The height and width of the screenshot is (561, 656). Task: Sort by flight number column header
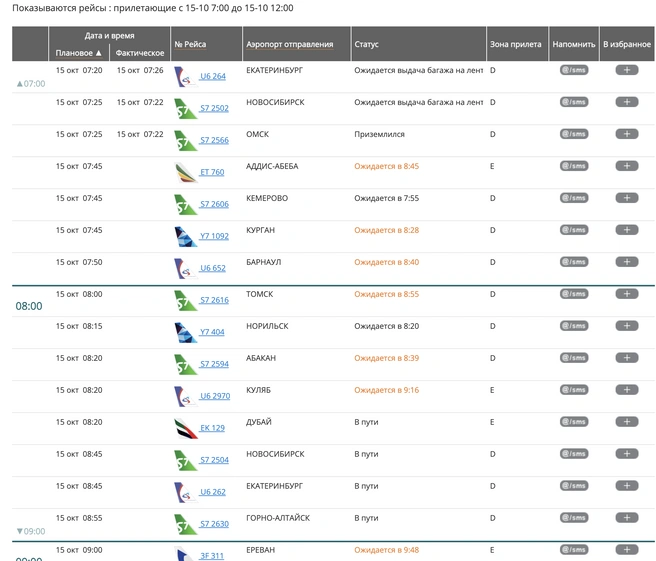click(x=190, y=44)
